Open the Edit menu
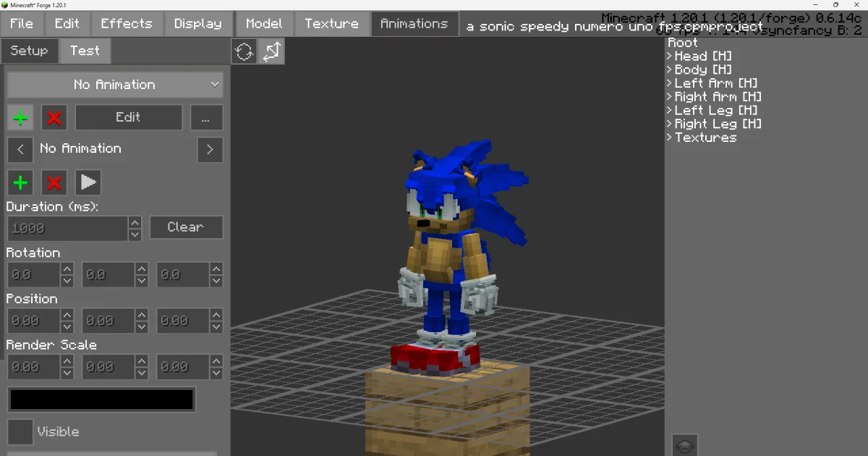The height and width of the screenshot is (456, 868). [x=67, y=24]
